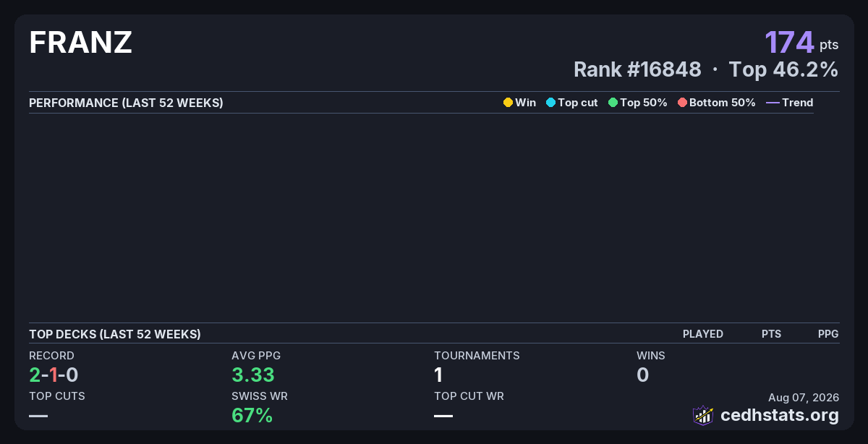The height and width of the screenshot is (444, 868).
Task: Toggle the Win legend label
Action: click(525, 103)
